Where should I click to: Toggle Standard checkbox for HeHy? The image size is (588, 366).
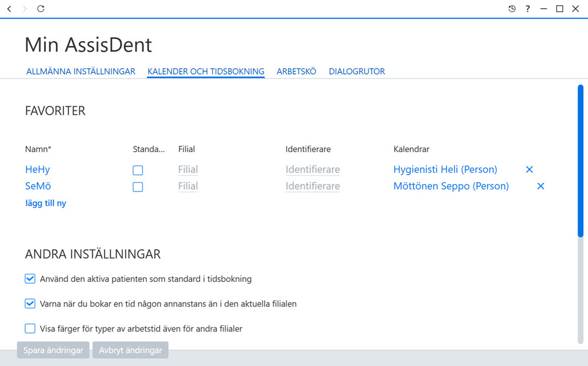(138, 170)
